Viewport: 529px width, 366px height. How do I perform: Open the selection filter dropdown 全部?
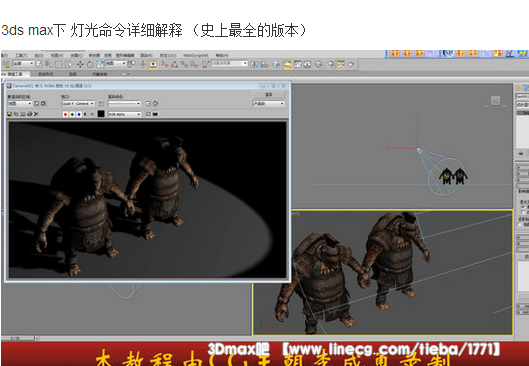(24, 63)
